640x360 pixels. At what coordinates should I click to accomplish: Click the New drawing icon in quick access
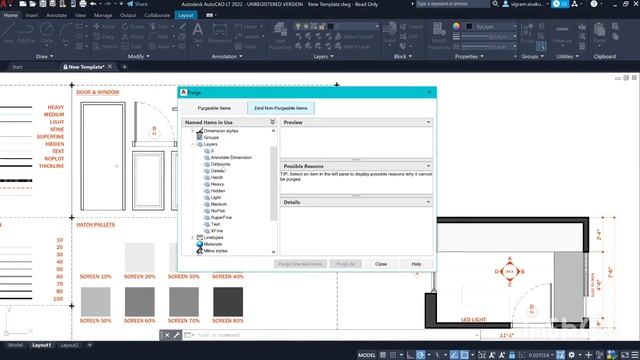point(23,4)
